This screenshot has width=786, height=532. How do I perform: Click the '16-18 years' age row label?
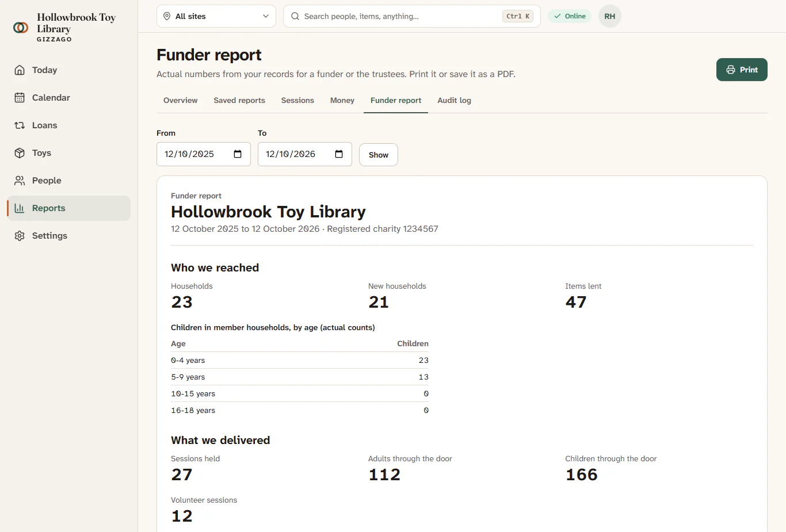point(193,410)
